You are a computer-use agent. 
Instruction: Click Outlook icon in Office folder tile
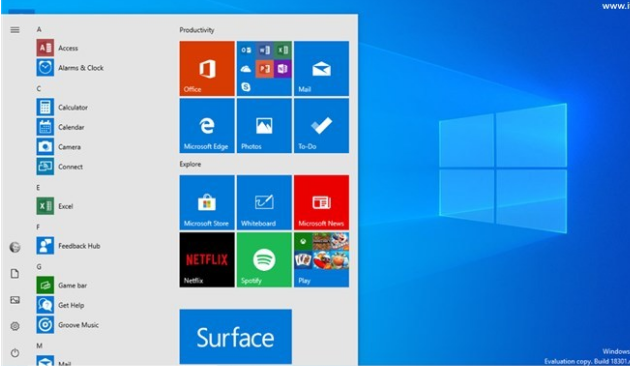click(x=246, y=50)
